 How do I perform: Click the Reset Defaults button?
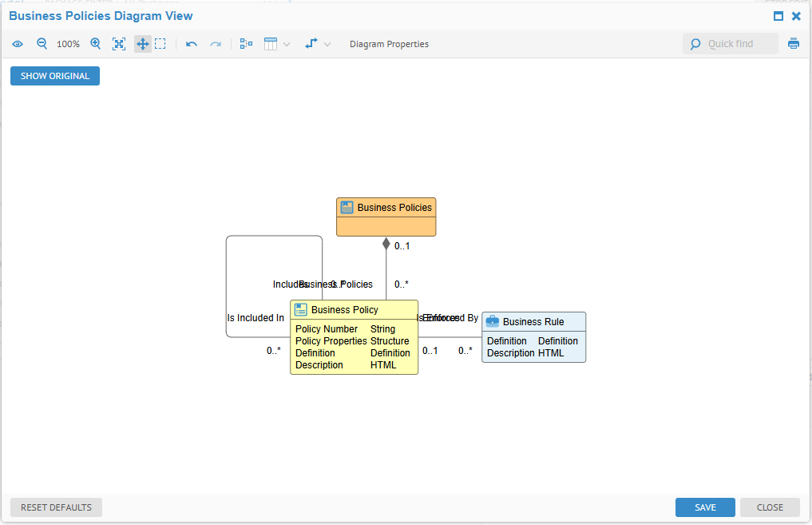click(56, 507)
